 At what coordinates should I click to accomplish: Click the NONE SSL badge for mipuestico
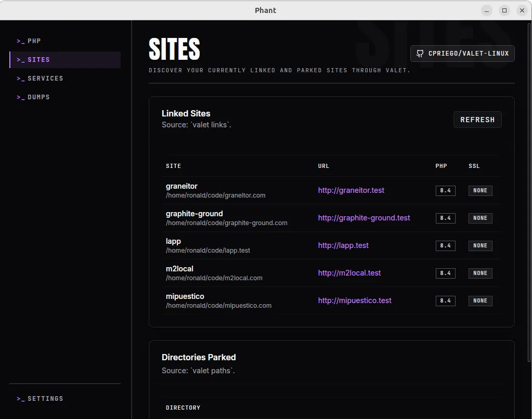481,300
